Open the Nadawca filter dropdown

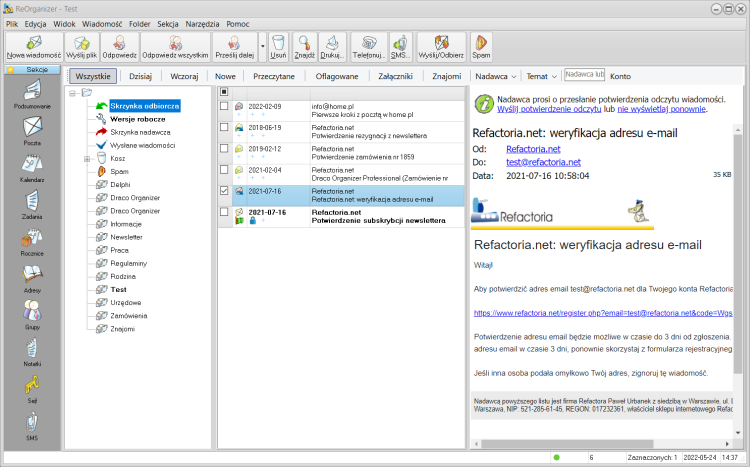click(x=496, y=76)
